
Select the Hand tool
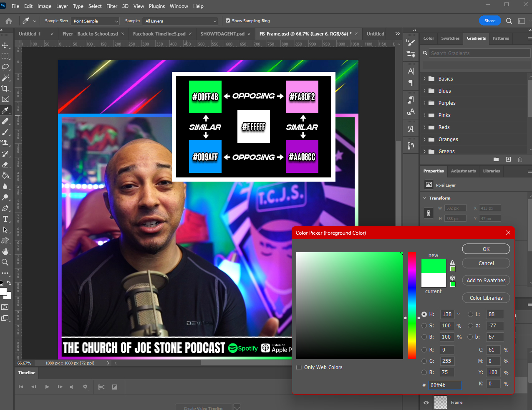pyautogui.click(x=5, y=251)
